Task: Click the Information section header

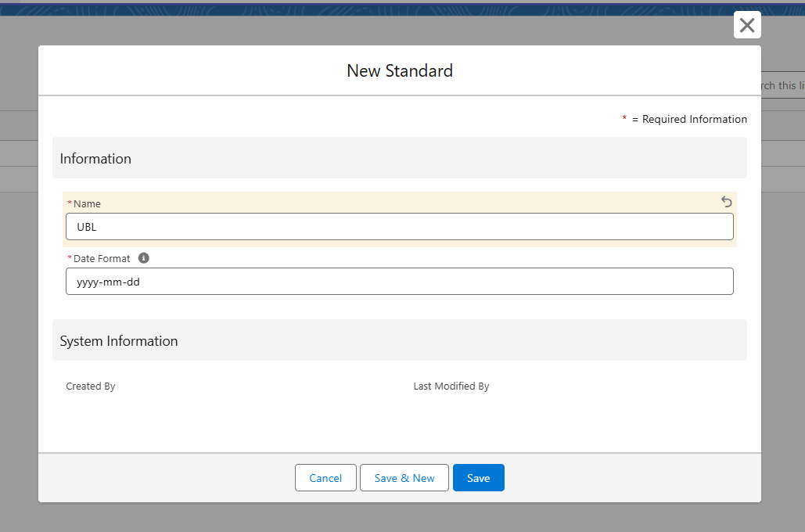Action: click(x=95, y=159)
